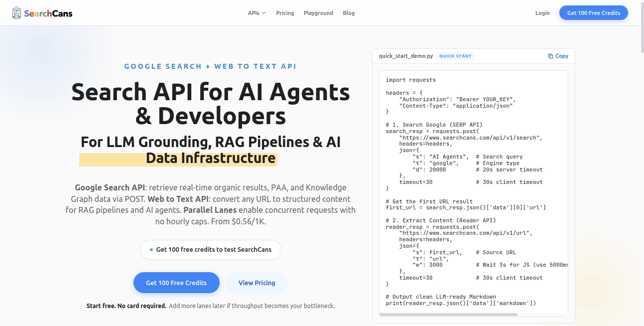The image size is (644, 326).
Task: Click the '# 1. Search Google (SERP API)' comment
Action: click(434, 125)
